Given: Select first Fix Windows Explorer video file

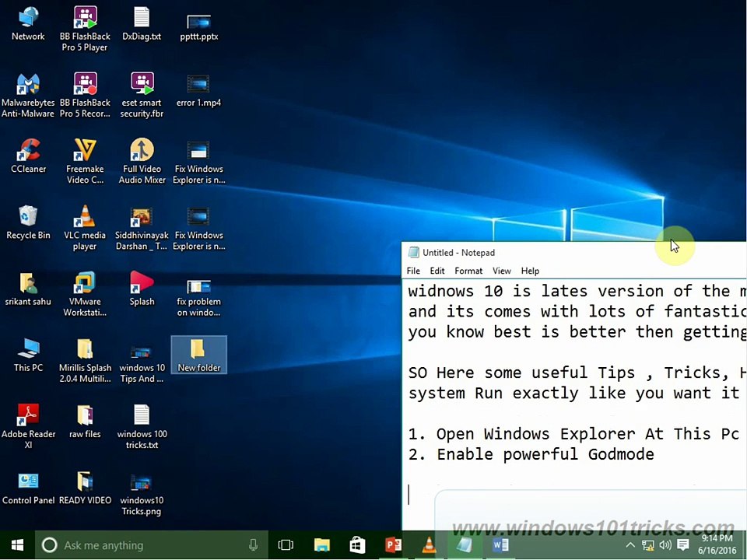Looking at the screenshot, I should pos(198,162).
